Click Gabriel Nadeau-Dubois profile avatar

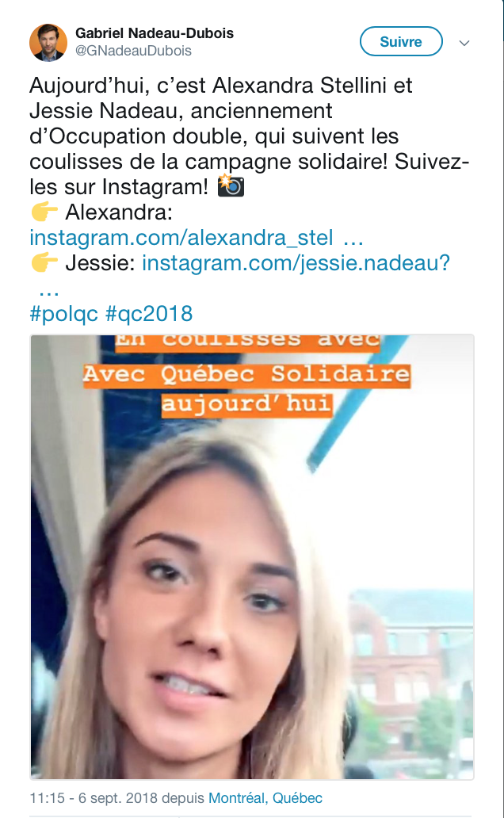tap(48, 42)
